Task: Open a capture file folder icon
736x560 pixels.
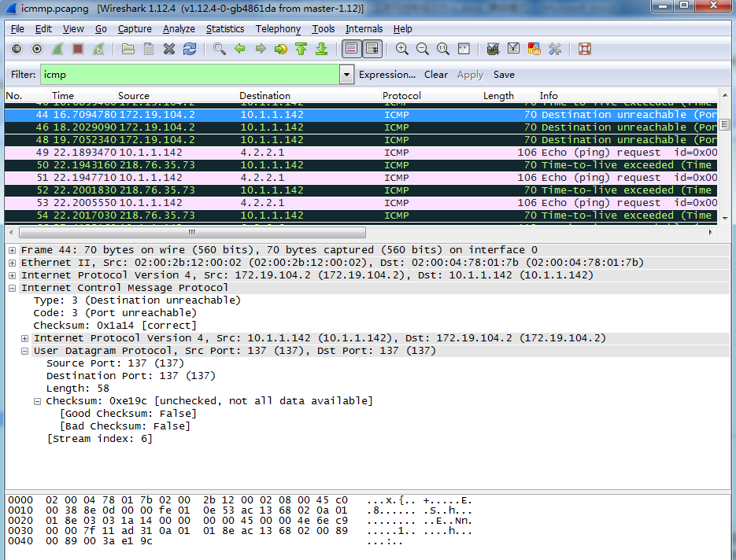Action: click(x=128, y=49)
